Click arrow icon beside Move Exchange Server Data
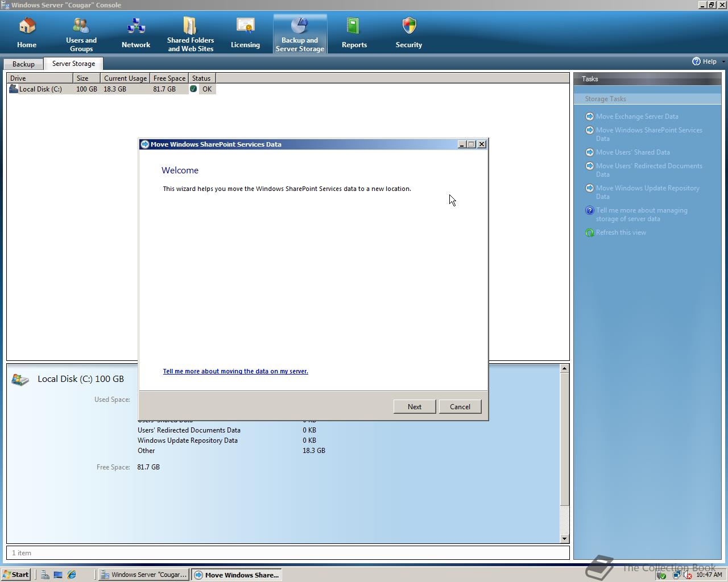Viewport: 728px width, 582px height. [x=590, y=117]
